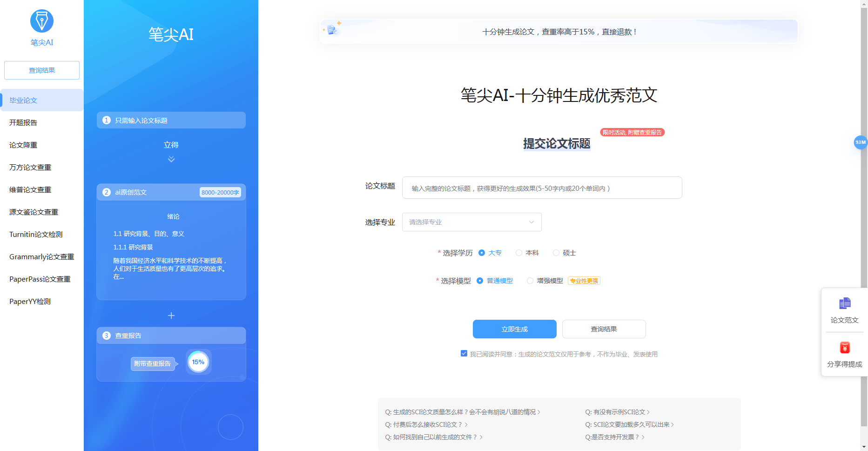This screenshot has width=868, height=451.
Task: Click 1.1 研究背景、目的、意义 text
Action: coord(149,234)
